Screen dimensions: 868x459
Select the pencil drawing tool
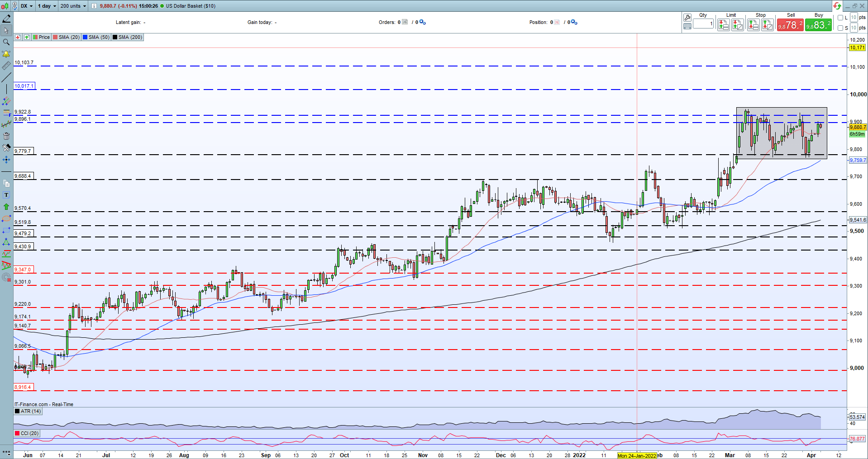[6, 19]
